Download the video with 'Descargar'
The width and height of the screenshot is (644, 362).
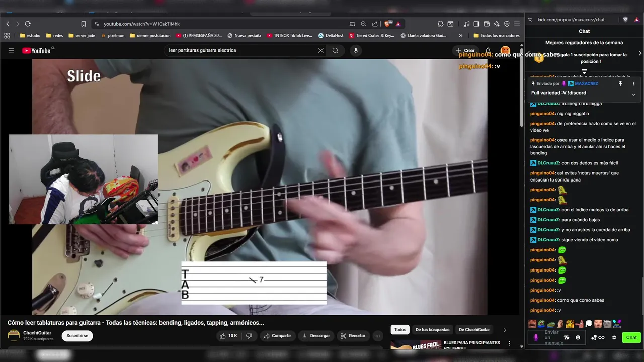[315, 336]
